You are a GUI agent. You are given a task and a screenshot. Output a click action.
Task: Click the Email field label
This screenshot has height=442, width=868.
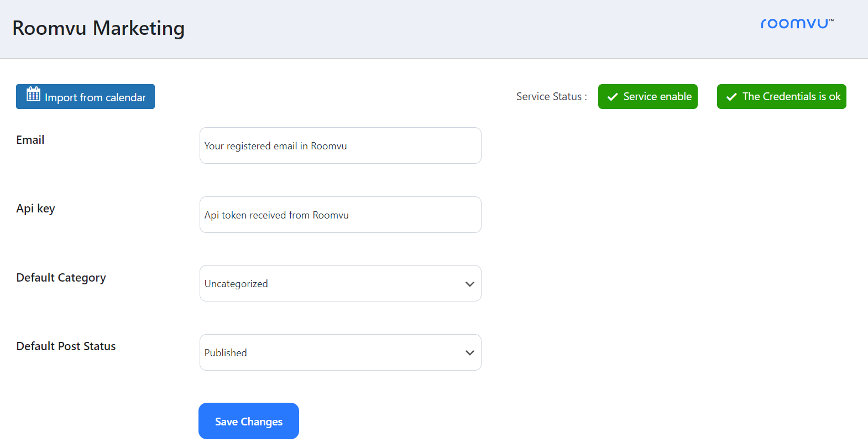30,140
